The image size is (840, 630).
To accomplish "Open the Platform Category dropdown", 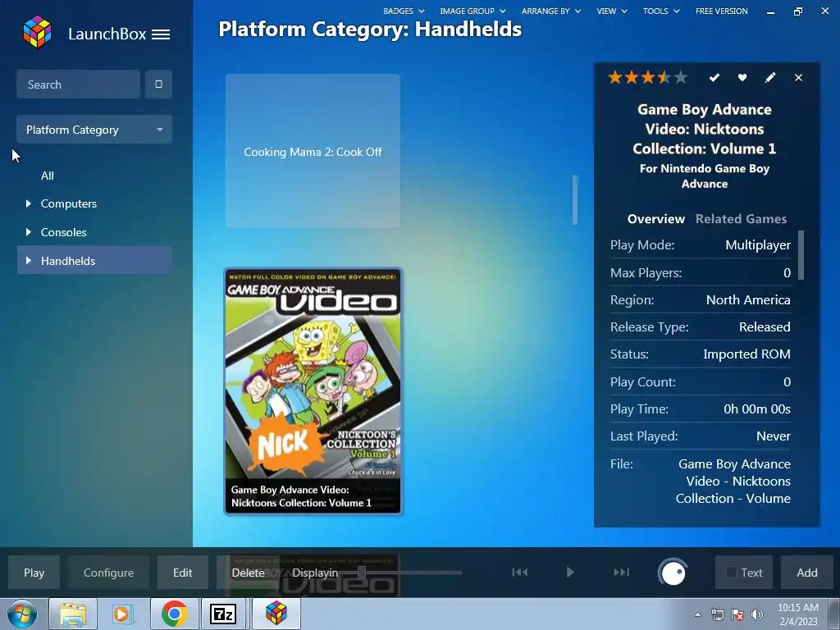I will point(94,129).
